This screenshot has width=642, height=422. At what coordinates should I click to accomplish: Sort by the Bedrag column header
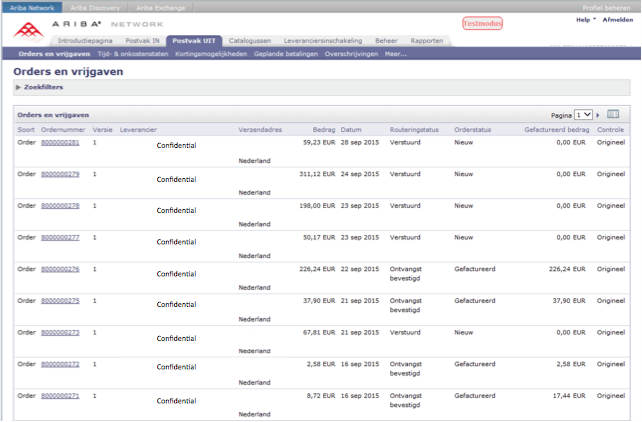[324, 130]
